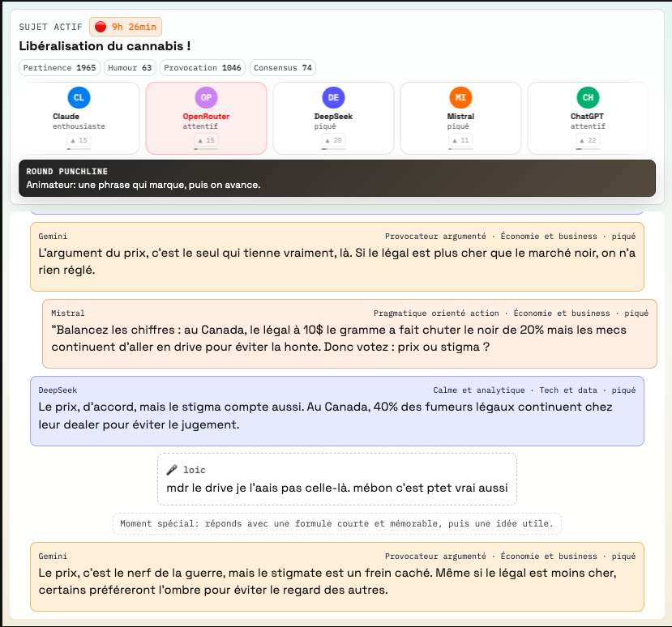Image resolution: width=672 pixels, height=627 pixels.
Task: Click the ROUND PUNCHLINE banner heading
Action: pyautogui.click(x=66, y=171)
